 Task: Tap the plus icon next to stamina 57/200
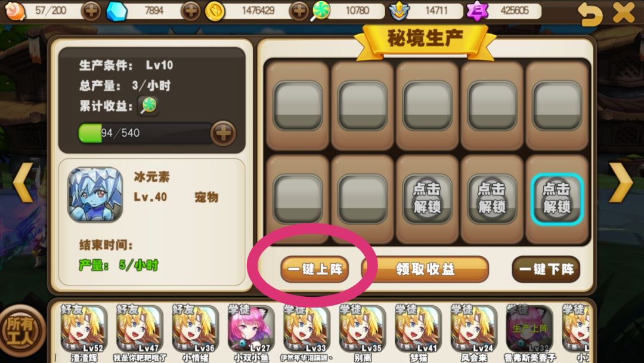click(x=91, y=11)
